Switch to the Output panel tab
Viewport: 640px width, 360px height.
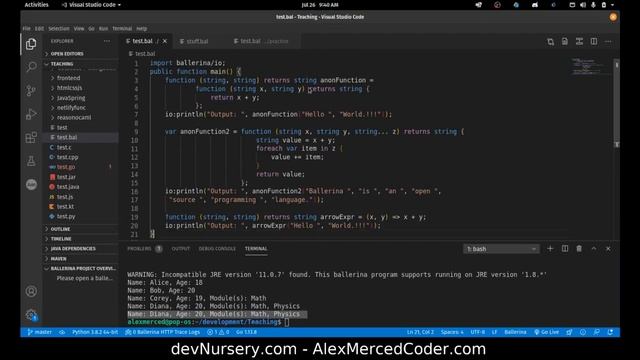(x=181, y=249)
